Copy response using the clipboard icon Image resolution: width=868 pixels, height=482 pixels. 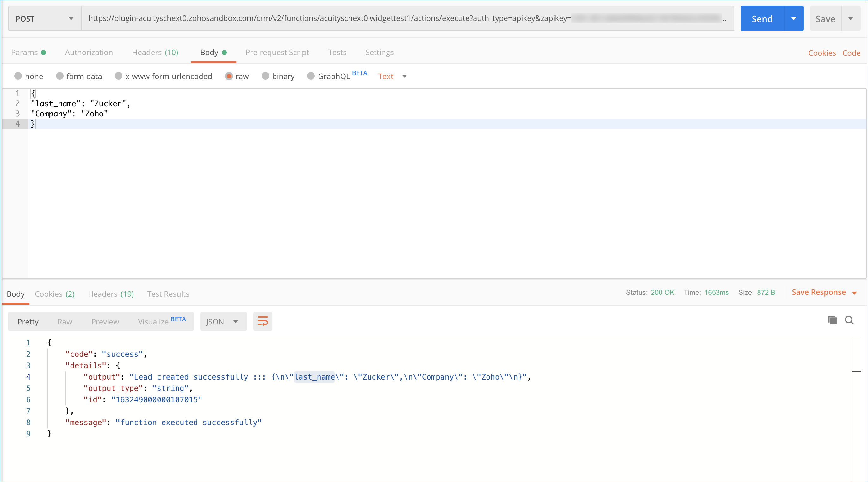coord(833,320)
